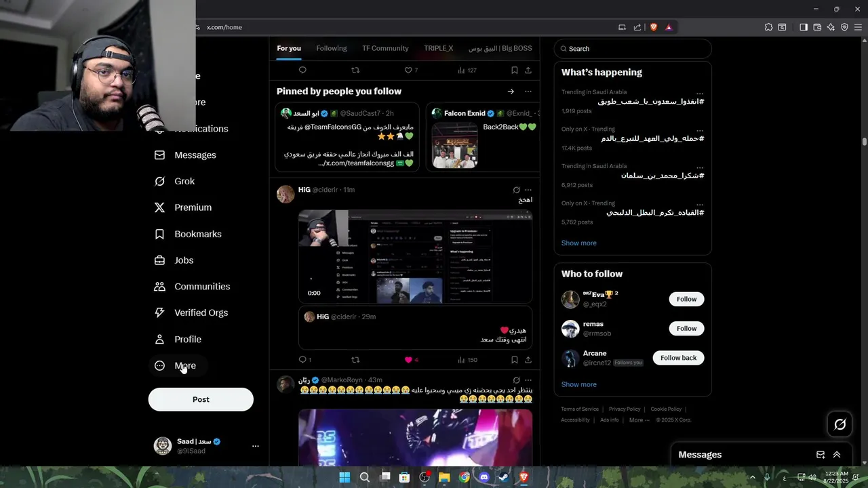
Task: Open the browser extensions puzzle icon
Action: pyautogui.click(x=768, y=27)
